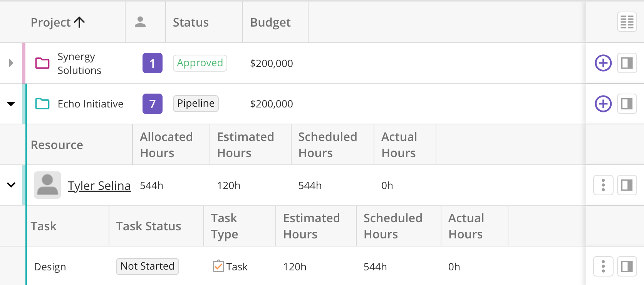Image resolution: width=644 pixels, height=285 pixels.
Task: Click the Budget column header
Action: 270,22
